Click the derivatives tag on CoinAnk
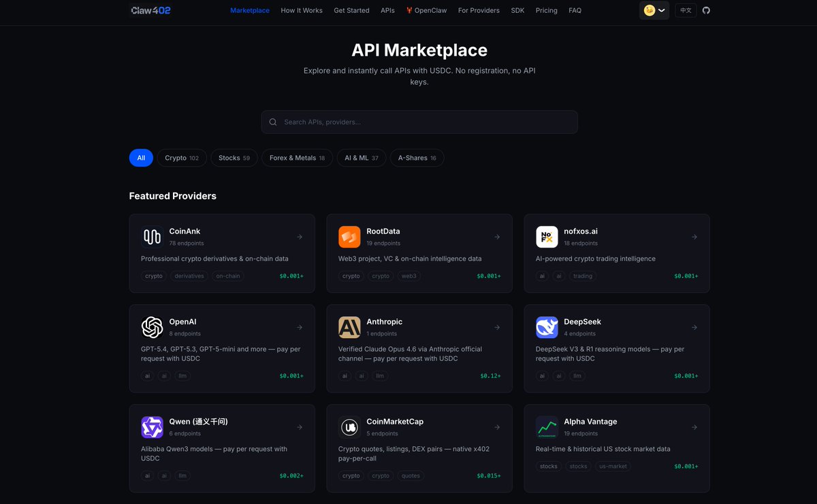The width and height of the screenshot is (817, 504). 189,276
